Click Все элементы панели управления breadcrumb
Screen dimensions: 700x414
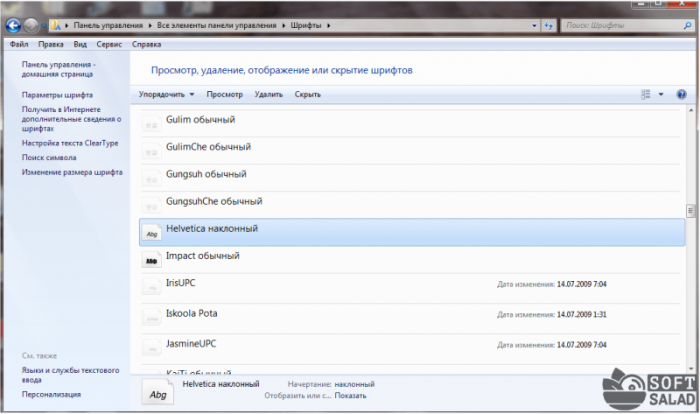pyautogui.click(x=217, y=25)
